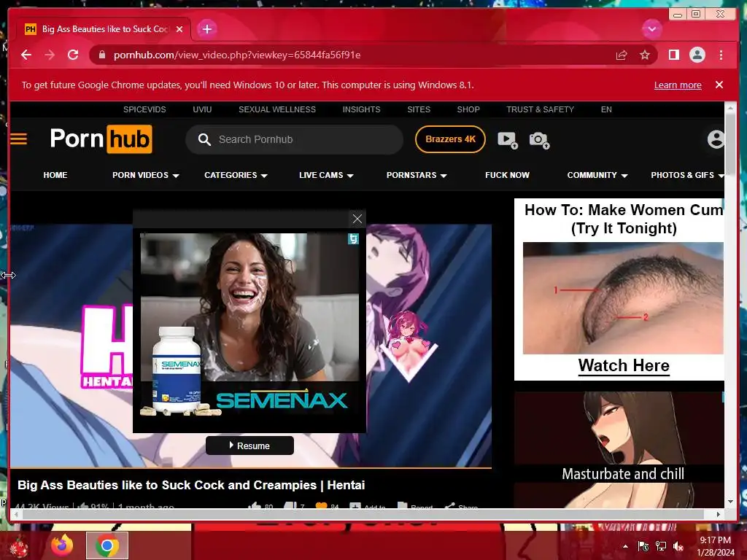Click the vertical scrollbar up arrow
Screen dimensions: 747x560
[x=729, y=109]
